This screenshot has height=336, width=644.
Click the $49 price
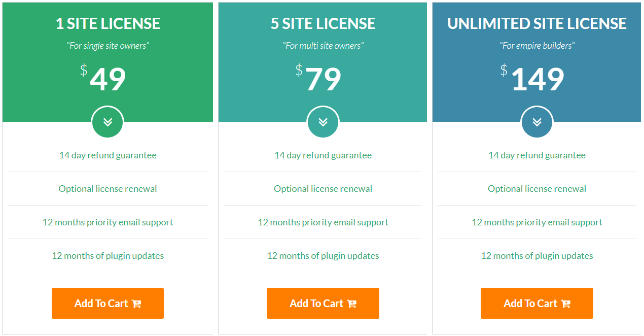(104, 79)
